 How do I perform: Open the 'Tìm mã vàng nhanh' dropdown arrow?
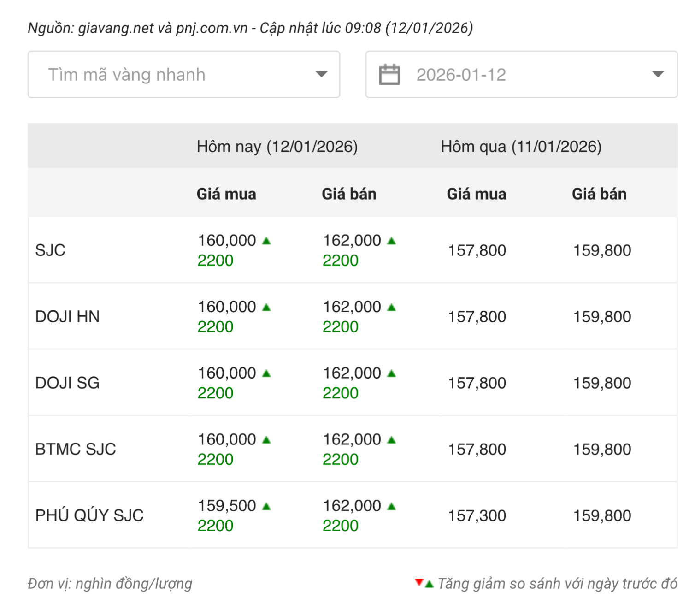(x=321, y=74)
